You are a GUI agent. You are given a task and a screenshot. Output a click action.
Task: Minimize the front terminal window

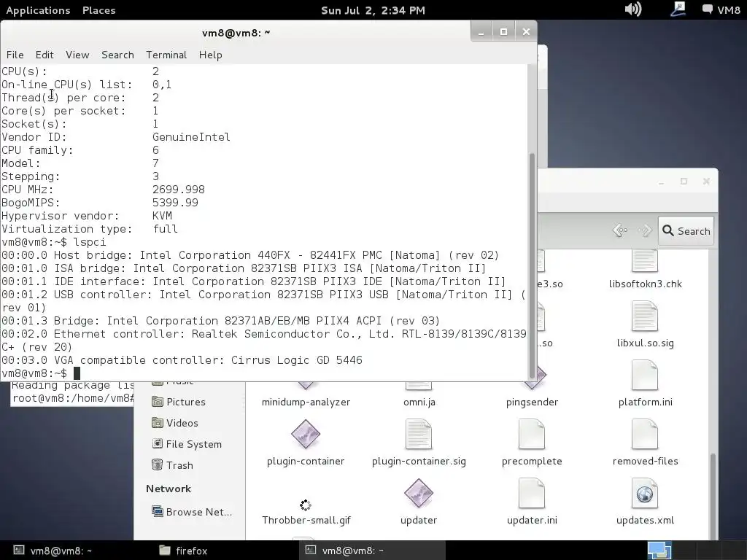coord(481,32)
